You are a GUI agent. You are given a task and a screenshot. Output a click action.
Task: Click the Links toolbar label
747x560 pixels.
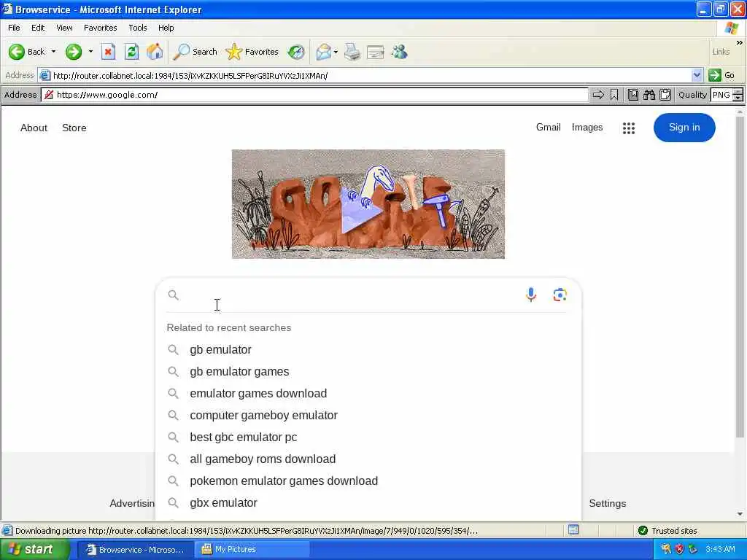721,52
